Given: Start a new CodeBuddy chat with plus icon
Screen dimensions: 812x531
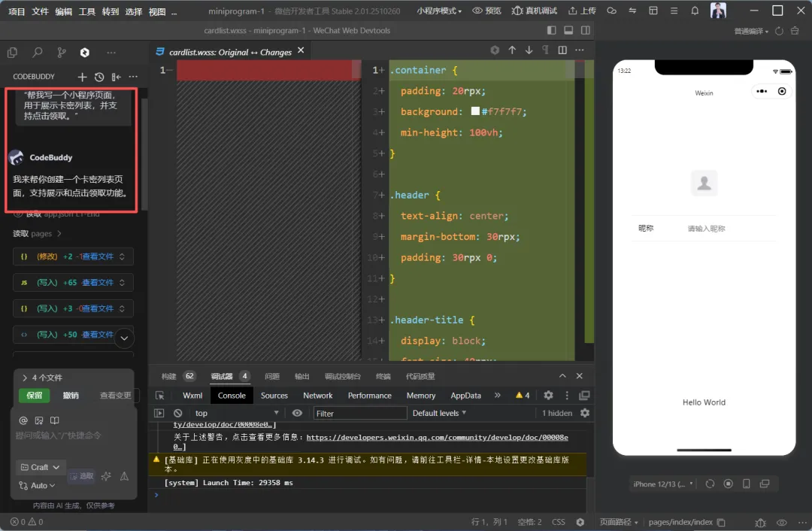Looking at the screenshot, I should pos(83,77).
